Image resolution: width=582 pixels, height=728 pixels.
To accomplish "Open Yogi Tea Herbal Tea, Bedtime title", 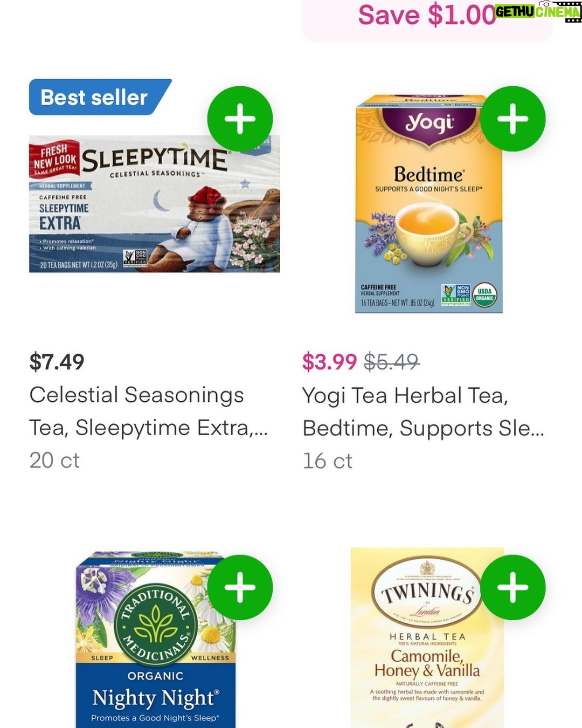I will [424, 411].
